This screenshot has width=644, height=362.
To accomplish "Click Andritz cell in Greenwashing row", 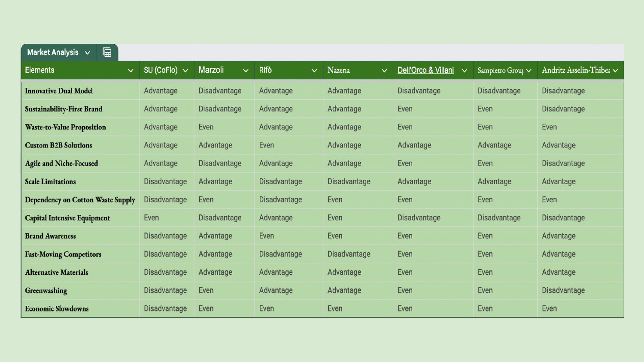I will 580,290.
